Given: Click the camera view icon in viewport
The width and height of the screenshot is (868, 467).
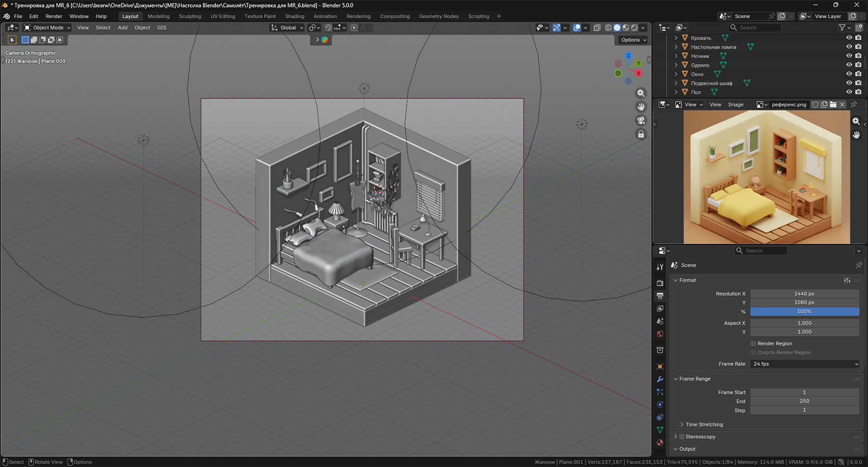Looking at the screenshot, I should coord(641,121).
